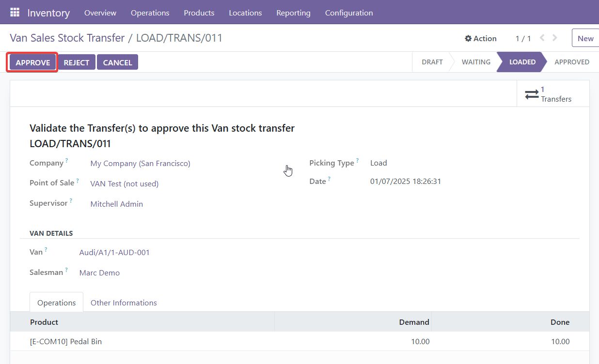
Task: Switch to Other Informations tab
Action: click(x=124, y=303)
